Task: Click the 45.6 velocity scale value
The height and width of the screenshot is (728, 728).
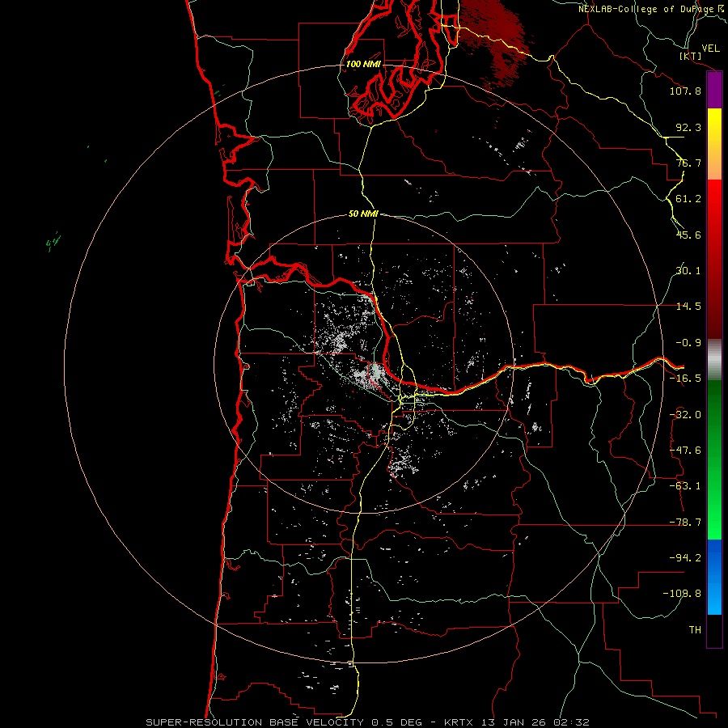Action: 688,235
